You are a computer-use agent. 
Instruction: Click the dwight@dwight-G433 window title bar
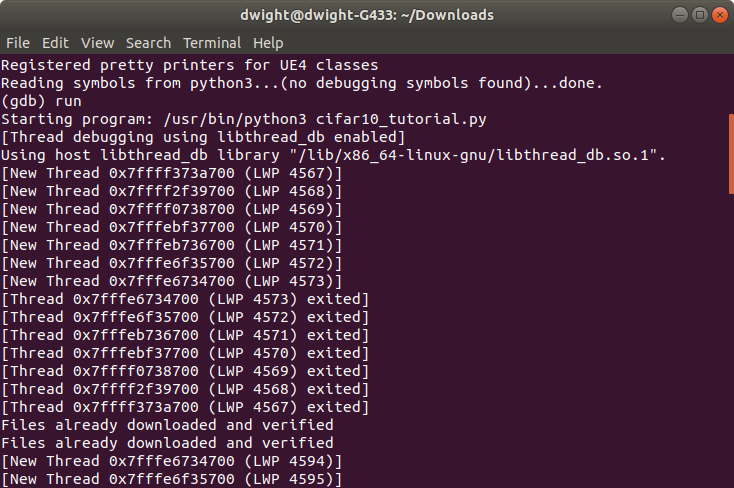coord(365,15)
